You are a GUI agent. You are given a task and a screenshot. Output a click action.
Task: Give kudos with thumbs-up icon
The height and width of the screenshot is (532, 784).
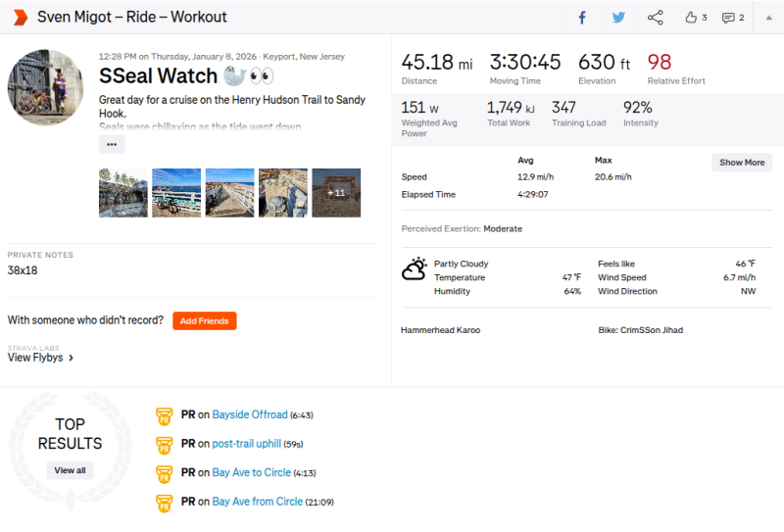point(695,17)
